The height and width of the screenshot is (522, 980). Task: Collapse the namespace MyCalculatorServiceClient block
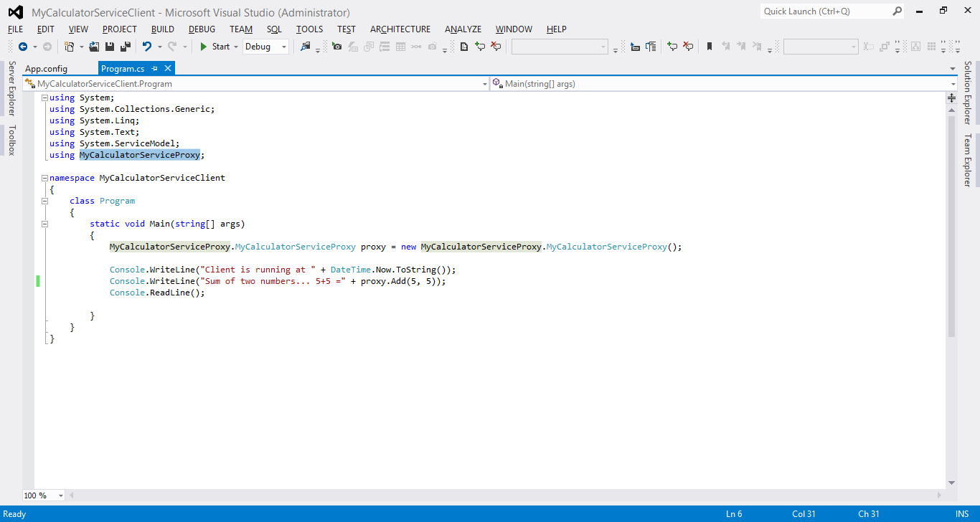tap(44, 178)
